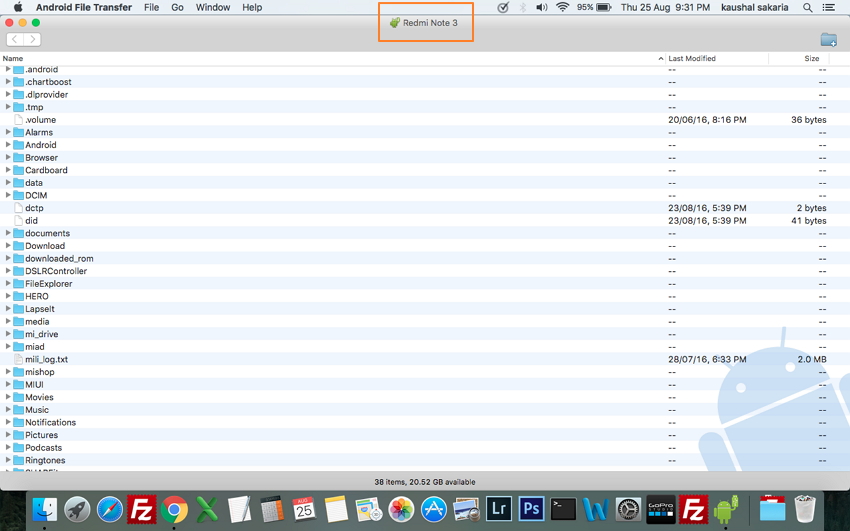
Task: Expand the Download folder
Action: point(8,245)
